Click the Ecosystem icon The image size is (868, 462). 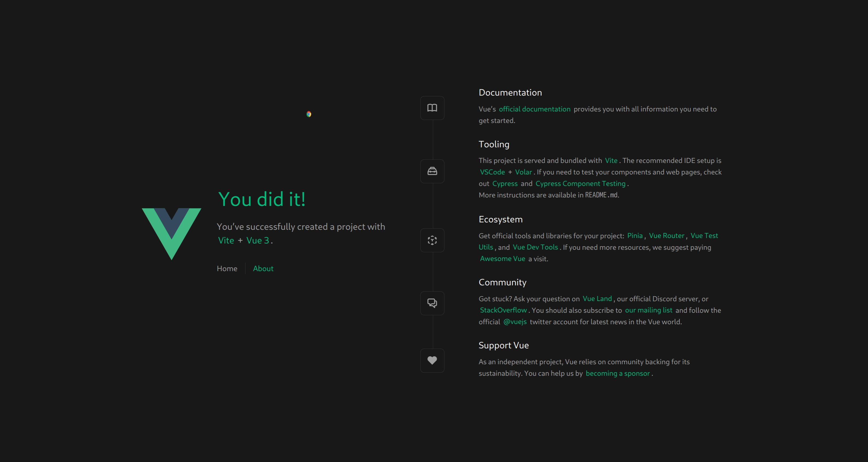432,240
